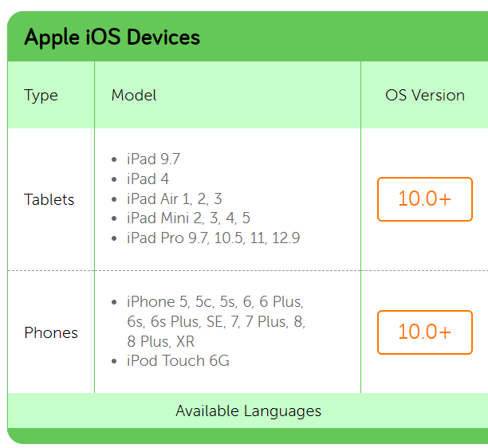Click the Phones 10.0+ version badge

click(x=425, y=332)
